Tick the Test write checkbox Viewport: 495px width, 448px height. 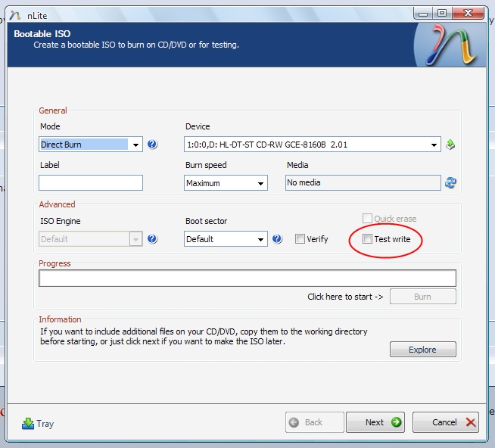[x=367, y=239]
